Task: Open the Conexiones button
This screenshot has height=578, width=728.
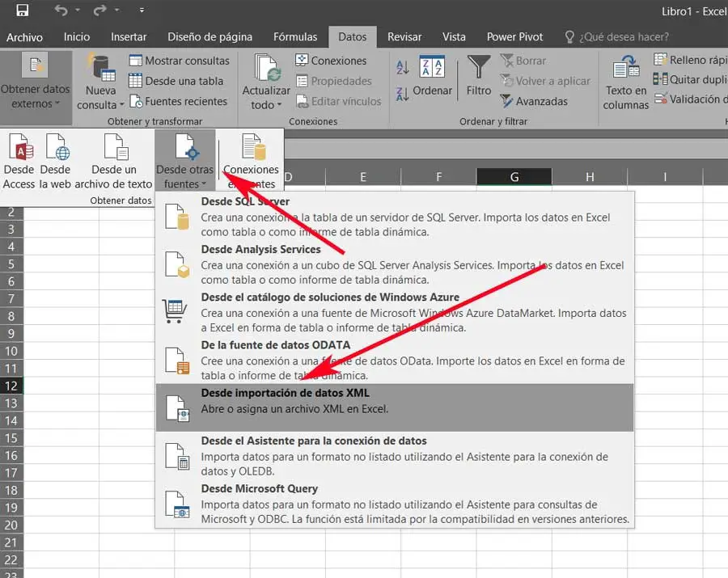Action: point(331,61)
